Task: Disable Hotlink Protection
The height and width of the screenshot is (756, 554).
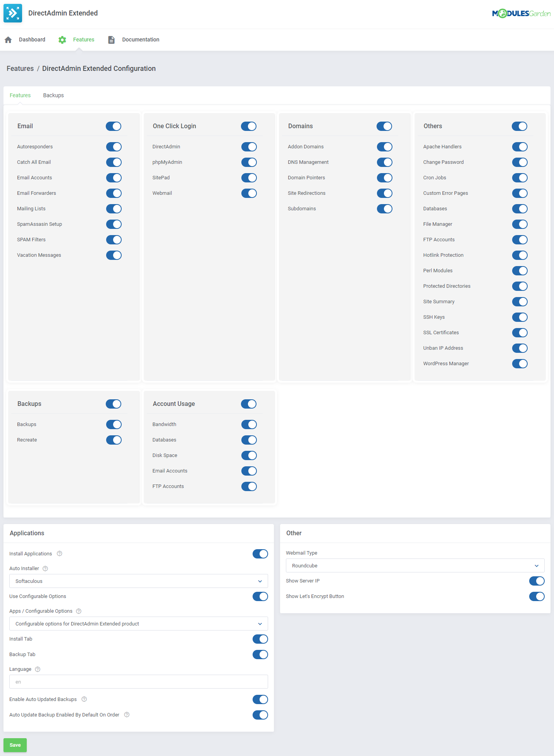Action: [x=520, y=255]
